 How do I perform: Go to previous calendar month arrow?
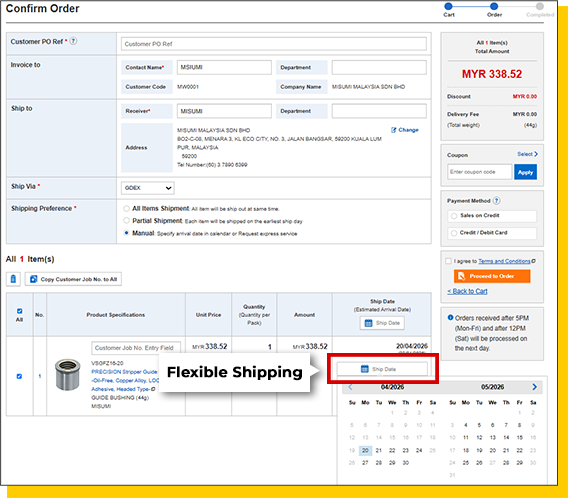tap(350, 387)
